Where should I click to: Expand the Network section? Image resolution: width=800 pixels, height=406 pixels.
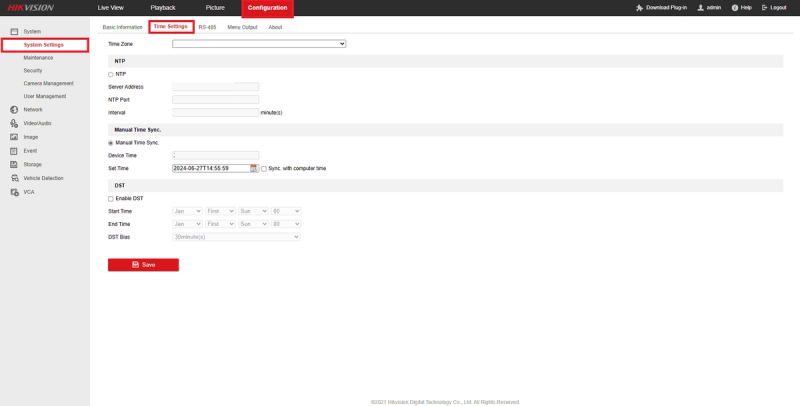tap(33, 110)
